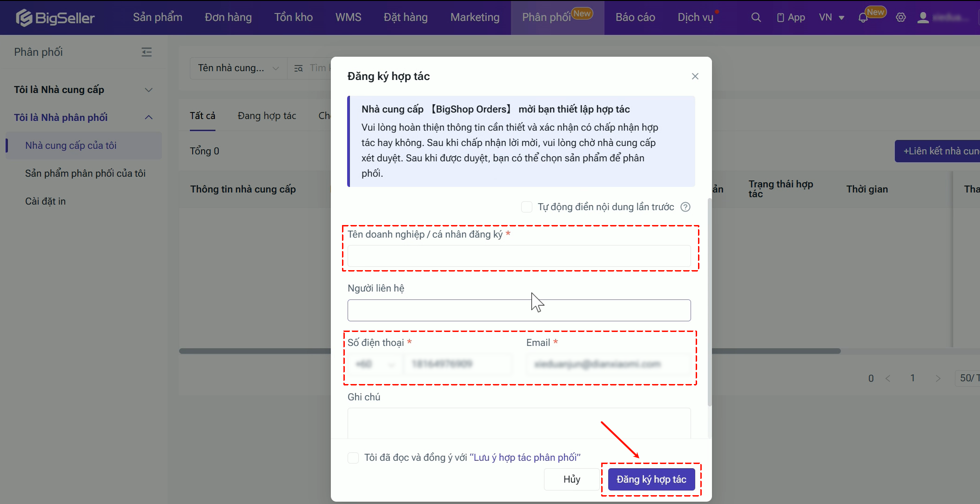This screenshot has height=504, width=980.
Task: Click the search magnifier icon in header
Action: [x=756, y=18]
